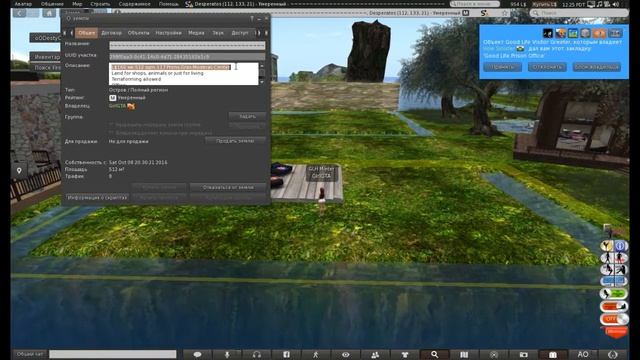Toggle the green HUD switch

(614, 293)
